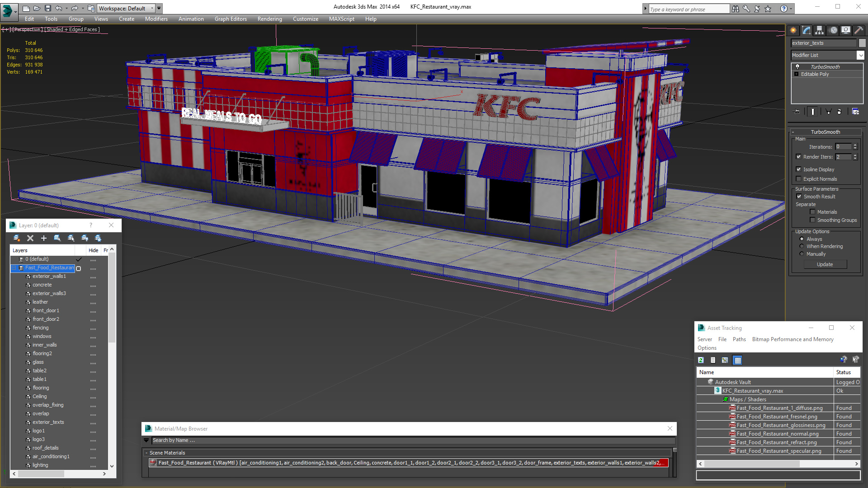
Task: Click the binoculars search icon
Action: click(736, 9)
